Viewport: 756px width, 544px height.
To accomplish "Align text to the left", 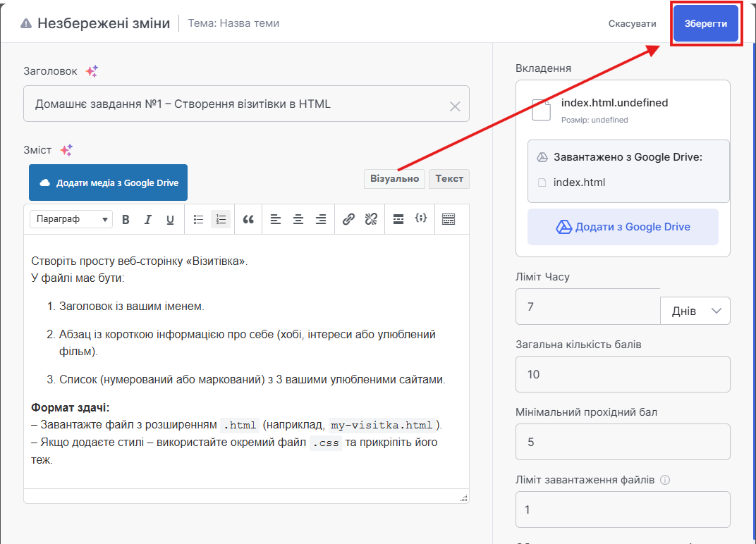I will pos(276,219).
